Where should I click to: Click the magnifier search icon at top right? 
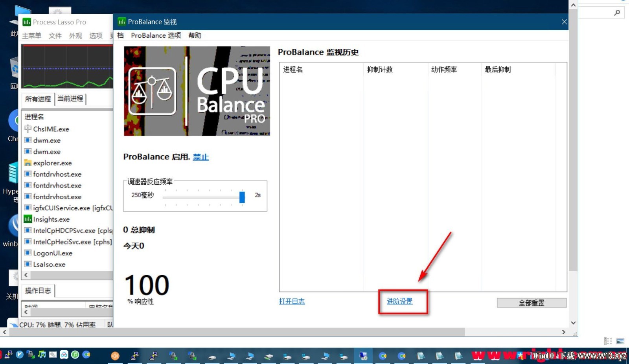(x=617, y=13)
